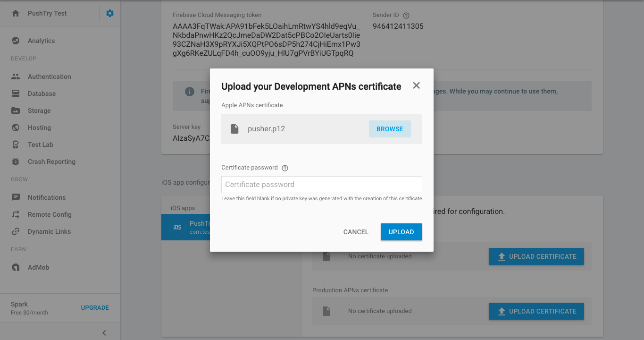The height and width of the screenshot is (340, 644).
Task: Go to PushTry Test project home
Action: pos(16,13)
